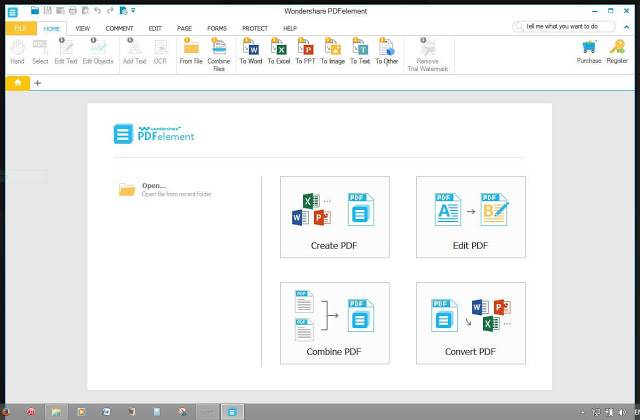Click the PDFelement taskbar button
The image size is (640, 420).
pos(232,412)
